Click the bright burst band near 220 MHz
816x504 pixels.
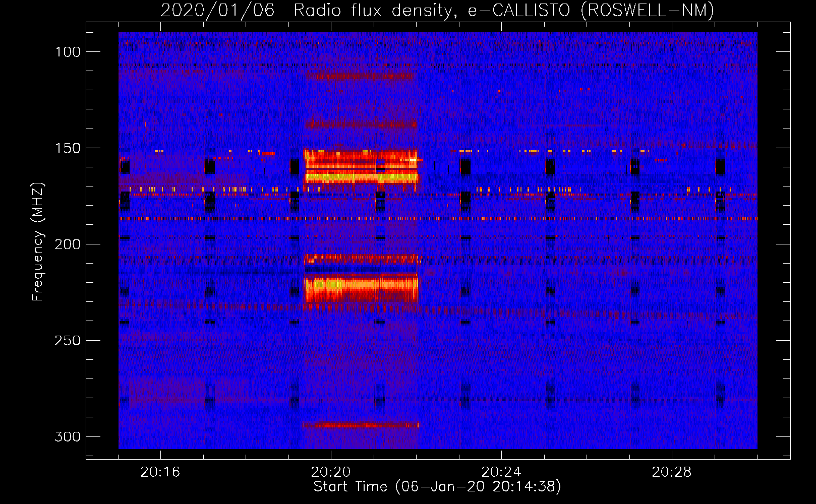pyautogui.click(x=361, y=285)
